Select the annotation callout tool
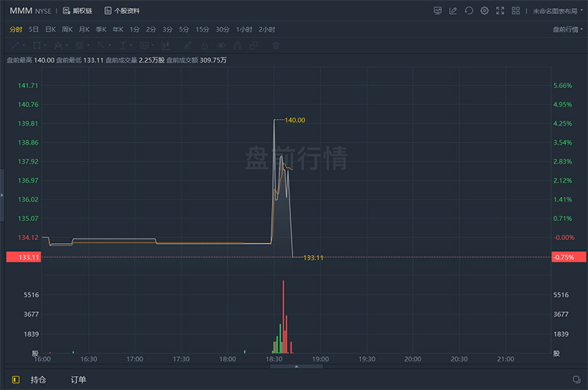The image size is (588, 390). click(145, 46)
